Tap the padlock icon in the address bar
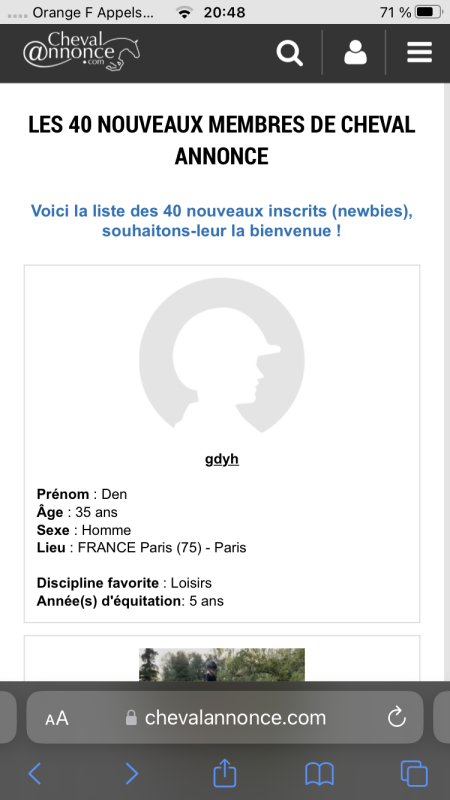Screen dimensions: 450x800 [x=131, y=718]
